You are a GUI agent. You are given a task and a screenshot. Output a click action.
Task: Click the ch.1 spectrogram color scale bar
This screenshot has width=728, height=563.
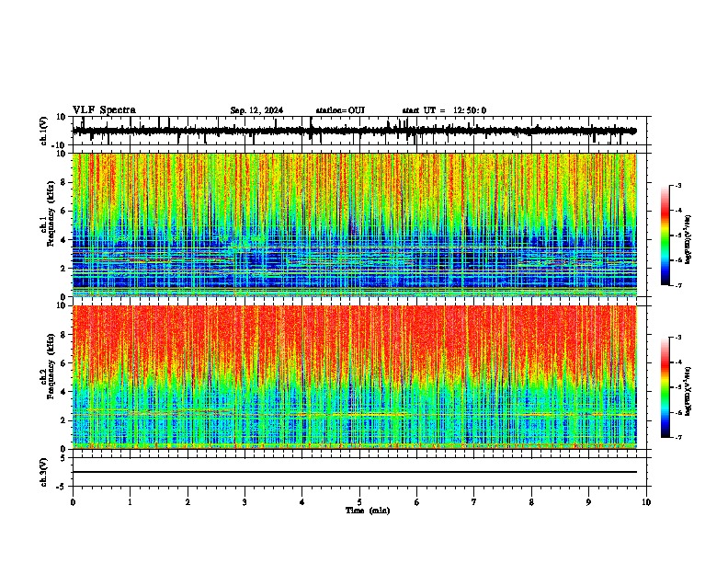(x=665, y=236)
